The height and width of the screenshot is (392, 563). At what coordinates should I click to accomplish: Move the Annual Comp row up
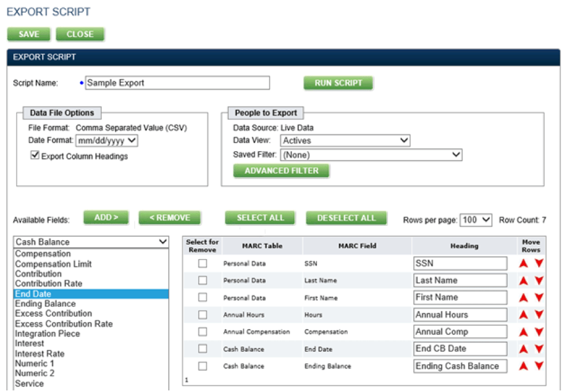click(x=524, y=332)
